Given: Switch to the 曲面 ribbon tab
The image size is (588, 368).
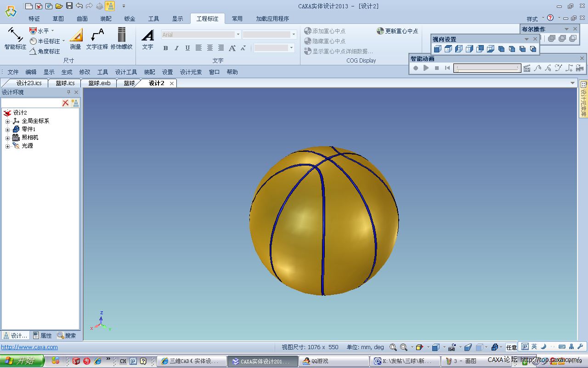Looking at the screenshot, I should point(82,19).
